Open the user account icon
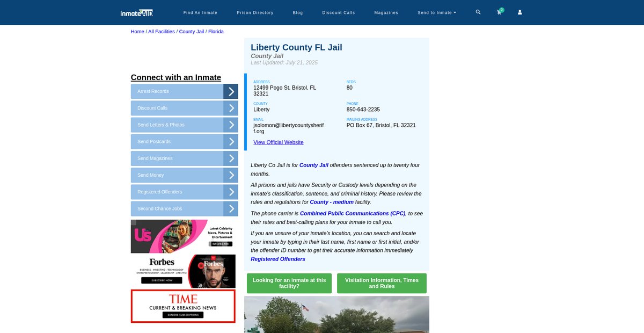The image size is (644, 333). [x=519, y=12]
